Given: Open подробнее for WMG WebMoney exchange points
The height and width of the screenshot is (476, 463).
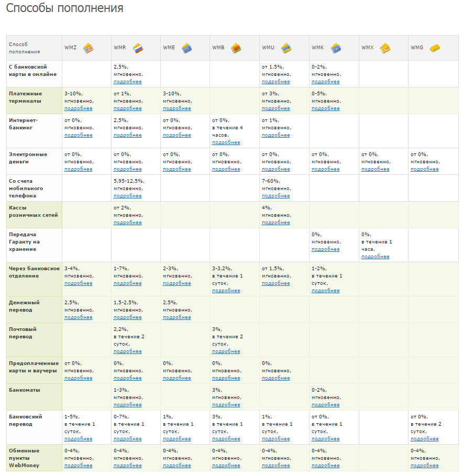Looking at the screenshot, I should (424, 466).
